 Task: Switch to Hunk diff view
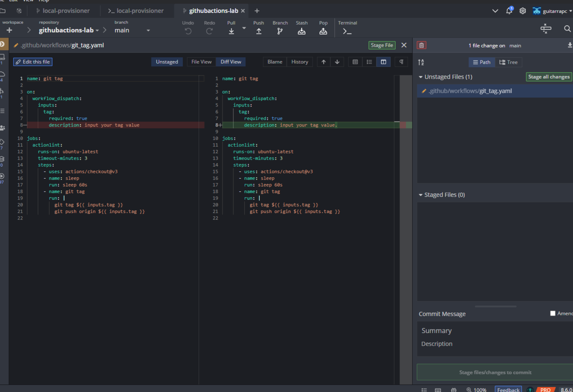(355, 62)
